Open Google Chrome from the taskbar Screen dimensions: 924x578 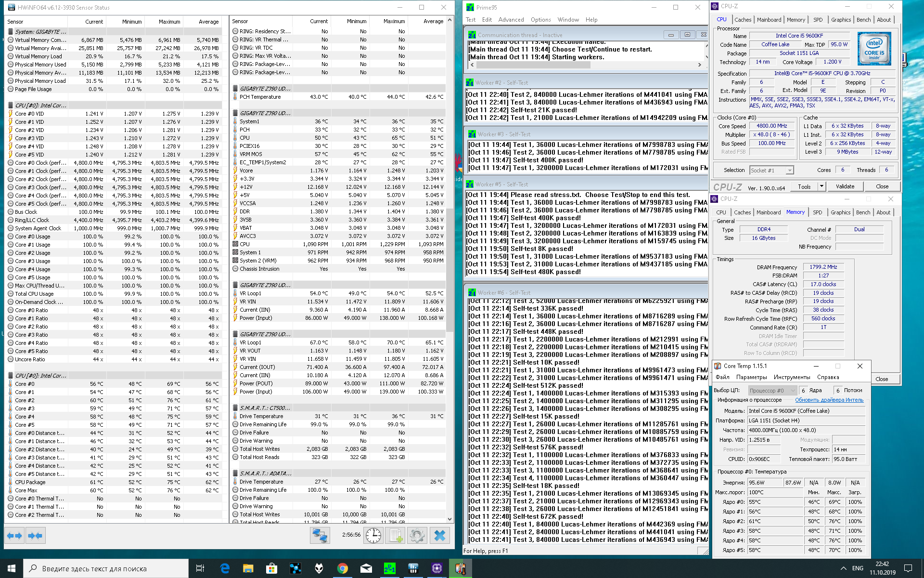coord(343,568)
